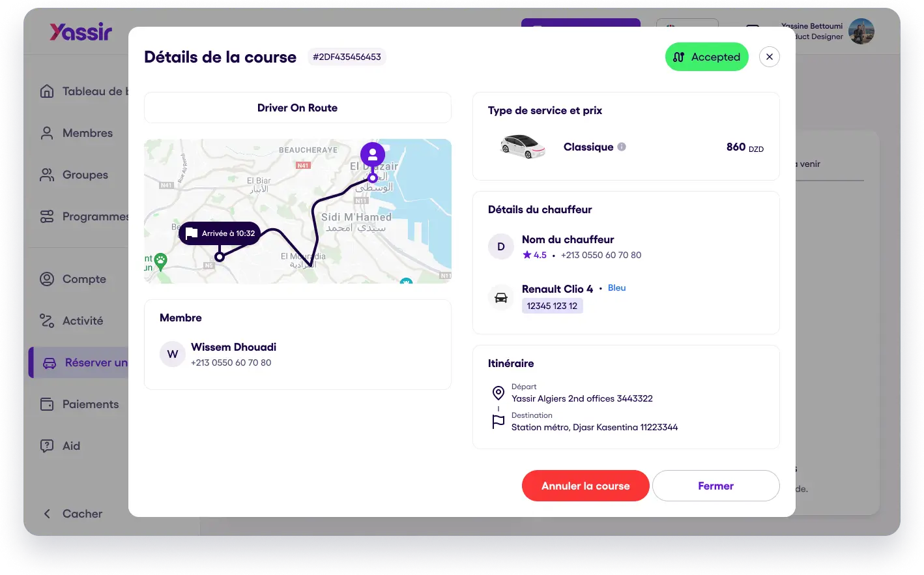
Task: Click the Driver On Route status bar
Action: click(x=298, y=108)
